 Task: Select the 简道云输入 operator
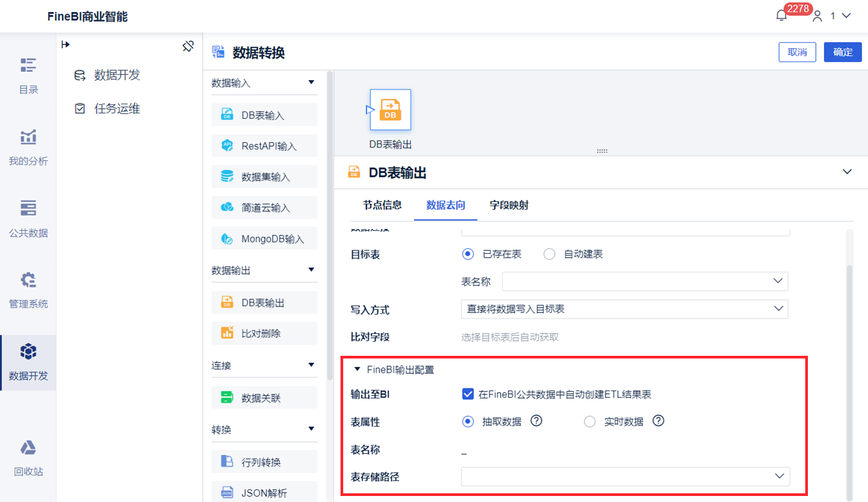click(x=264, y=208)
